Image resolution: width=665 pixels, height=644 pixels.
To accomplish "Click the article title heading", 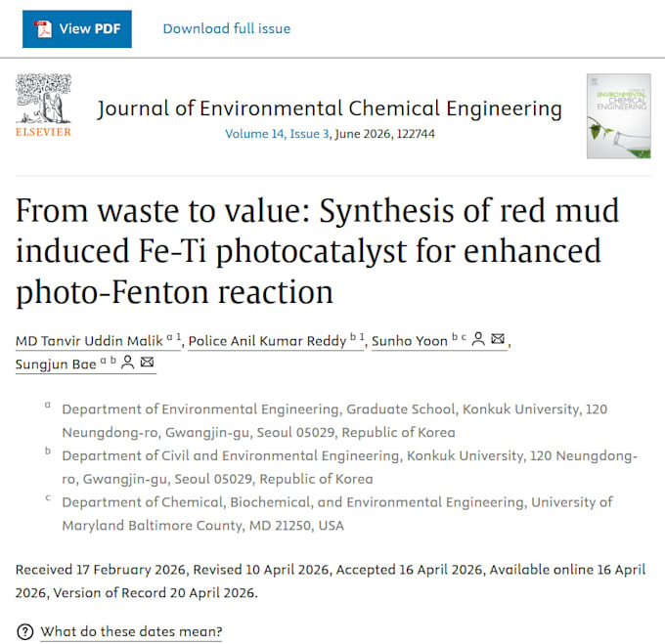I will (x=317, y=251).
